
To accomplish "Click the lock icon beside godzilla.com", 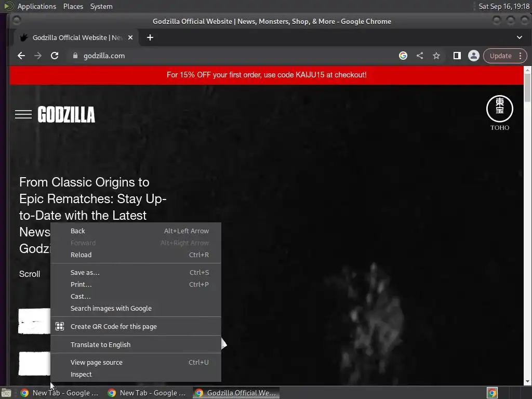I will (x=75, y=56).
